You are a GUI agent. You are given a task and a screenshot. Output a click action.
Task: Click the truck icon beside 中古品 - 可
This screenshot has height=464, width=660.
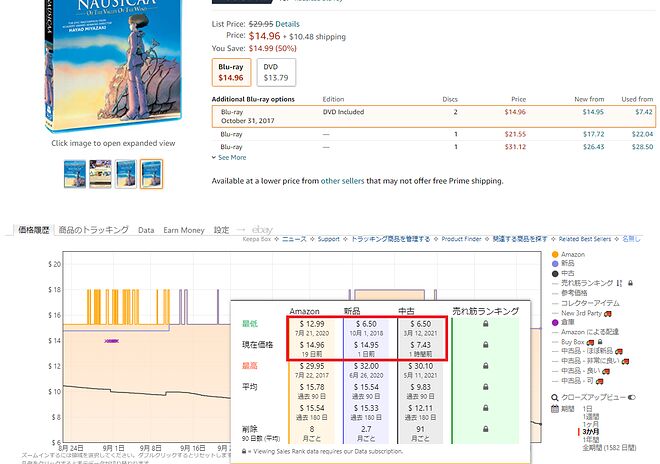click(599, 381)
